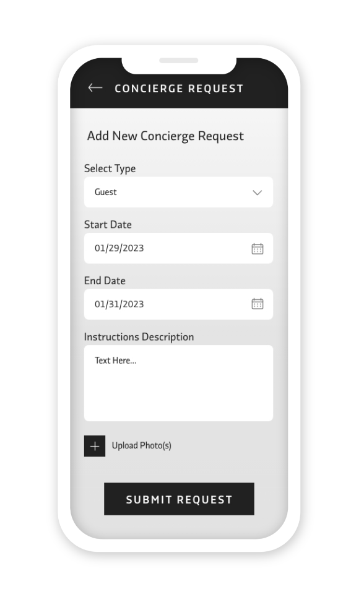Click the End Date field label

tap(105, 281)
